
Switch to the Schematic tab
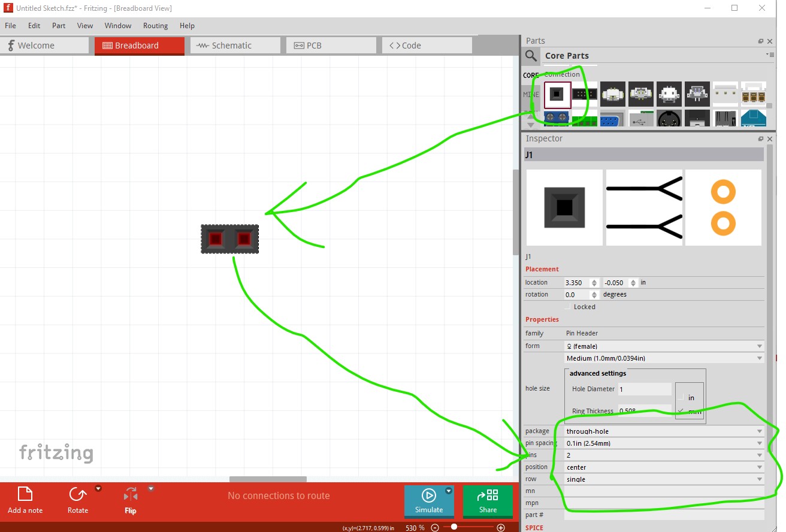235,46
